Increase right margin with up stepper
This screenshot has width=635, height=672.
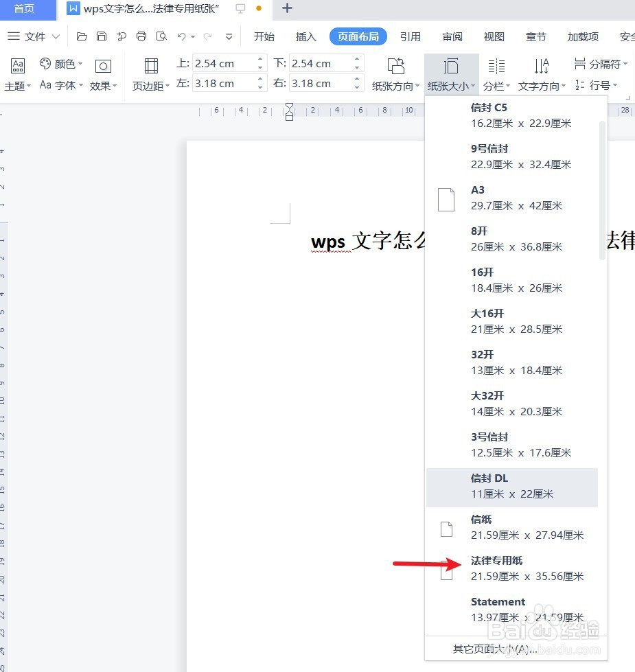tap(357, 79)
